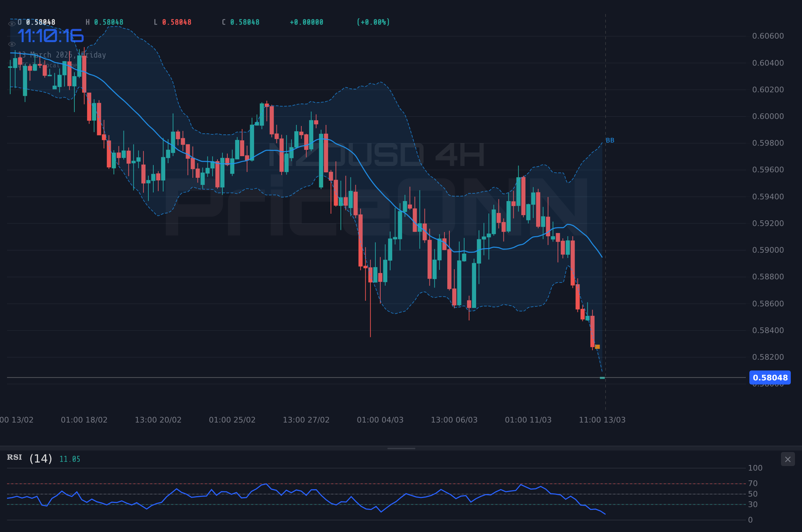
Task: Grab the divider handle above the RSI panel
Action: pos(401,448)
